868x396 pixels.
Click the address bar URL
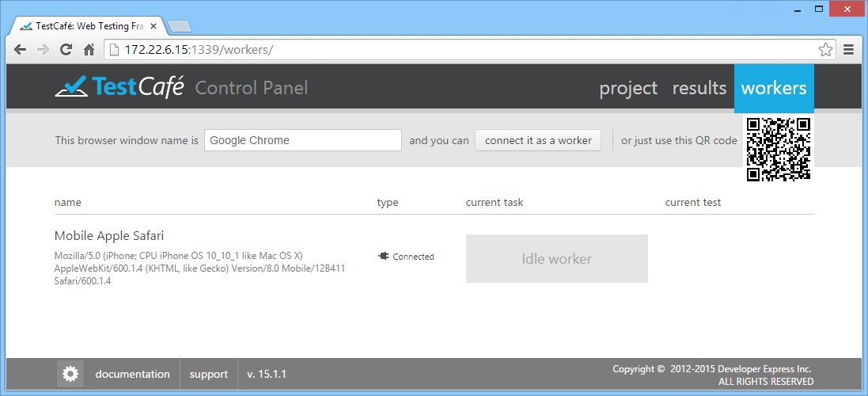tap(199, 50)
